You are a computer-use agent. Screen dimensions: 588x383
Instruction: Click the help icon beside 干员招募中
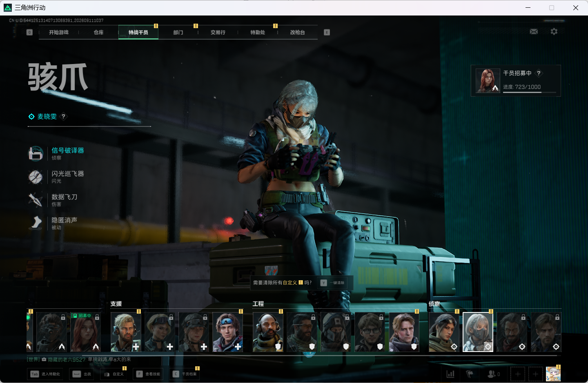point(539,73)
